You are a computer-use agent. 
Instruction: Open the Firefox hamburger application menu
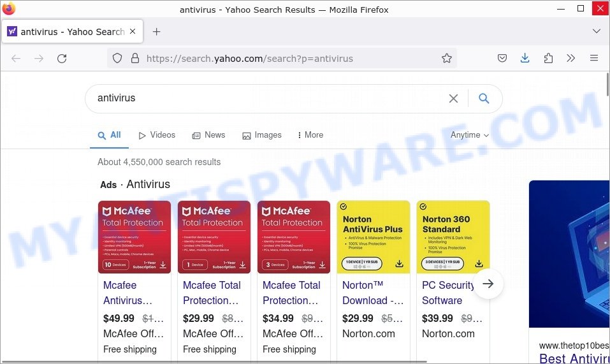point(593,59)
